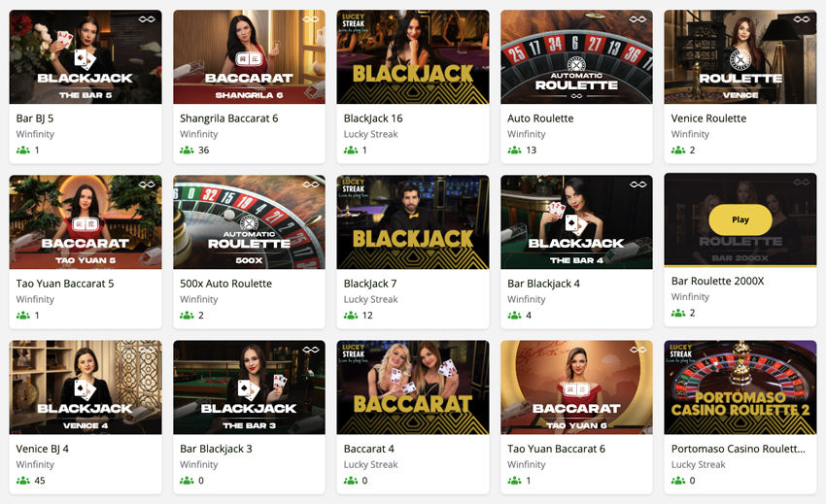826x504 pixels.
Task: Click the Tao Yuan Baccarat 5 title
Action: (x=65, y=284)
